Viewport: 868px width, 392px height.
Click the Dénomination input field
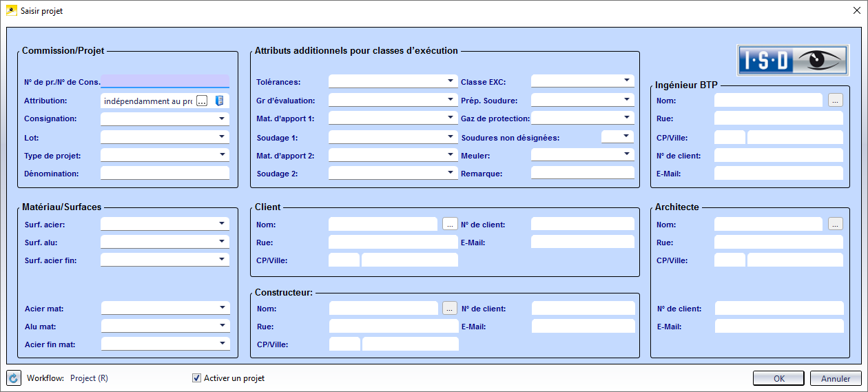point(165,173)
